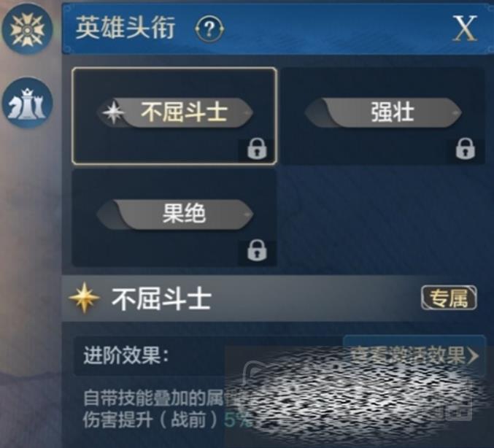This screenshot has height=448, width=494.
Task: Click the lock icon on 果绝 card
Action: (257, 251)
